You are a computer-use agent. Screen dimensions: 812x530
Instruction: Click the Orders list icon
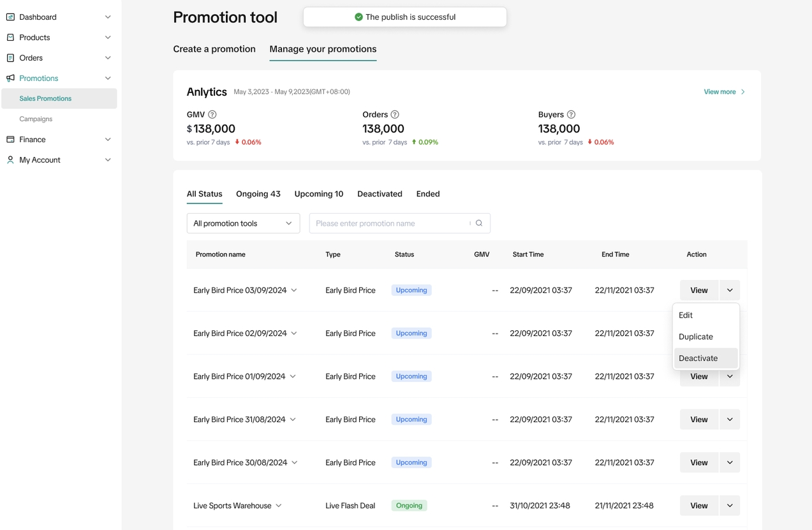(10, 58)
